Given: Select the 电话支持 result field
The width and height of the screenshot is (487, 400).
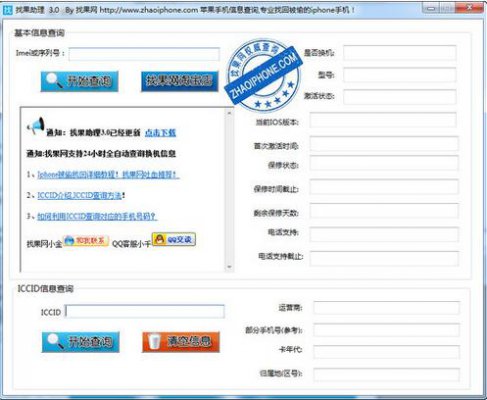Looking at the screenshot, I should point(384,234).
